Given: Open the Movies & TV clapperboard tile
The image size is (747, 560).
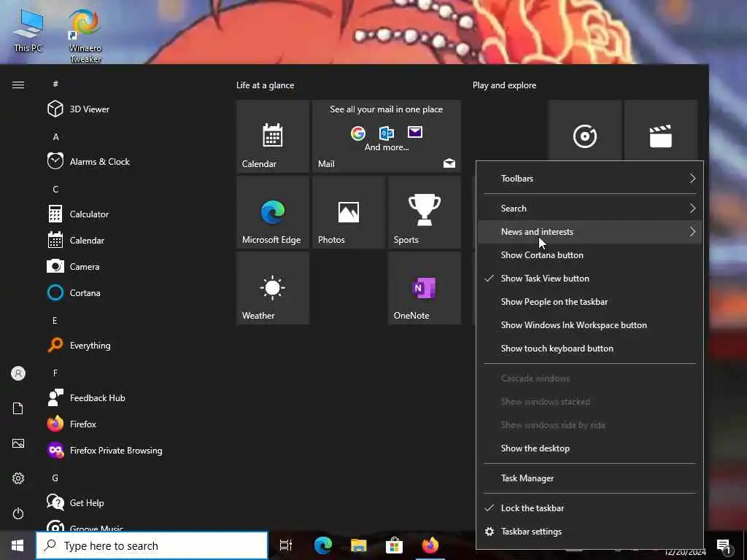Looking at the screenshot, I should pos(661,131).
